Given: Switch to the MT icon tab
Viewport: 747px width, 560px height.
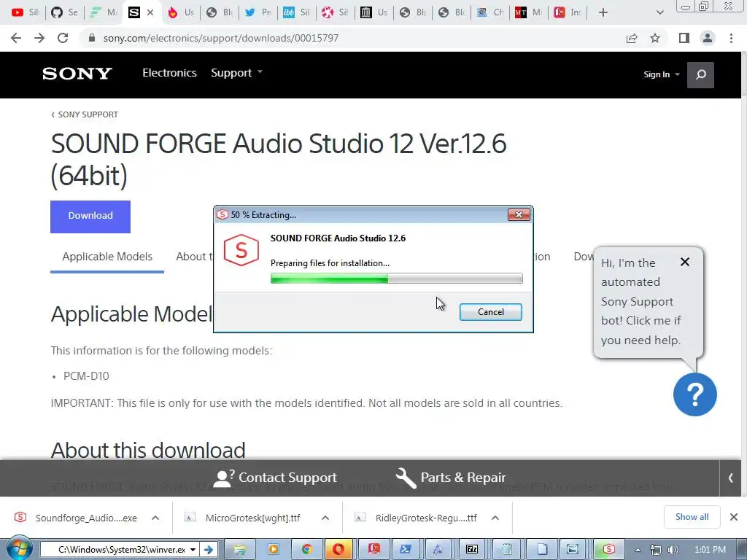Looking at the screenshot, I should click(528, 12).
